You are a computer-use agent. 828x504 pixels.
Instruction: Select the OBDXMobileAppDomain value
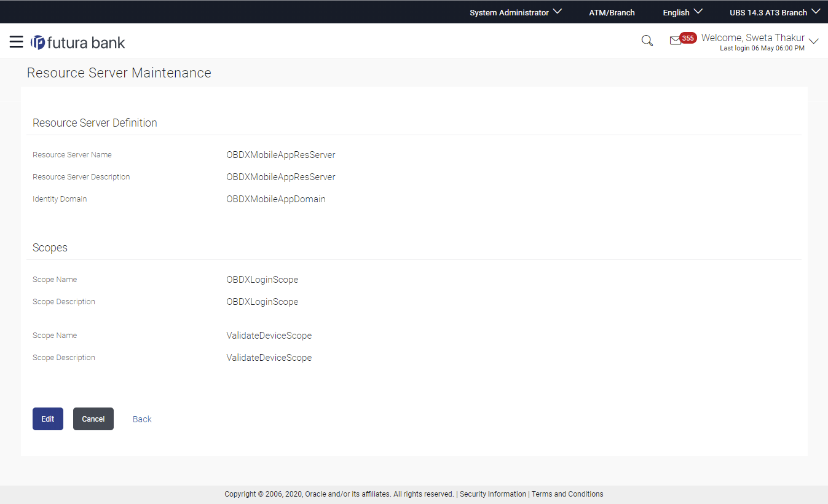point(276,199)
